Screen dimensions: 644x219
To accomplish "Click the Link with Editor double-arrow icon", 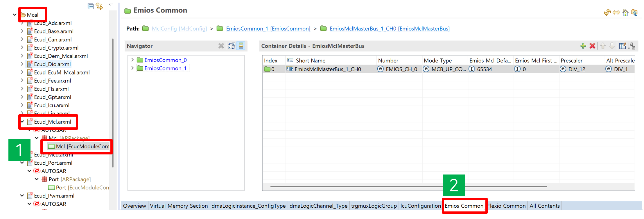I will pyautogui.click(x=99, y=6).
